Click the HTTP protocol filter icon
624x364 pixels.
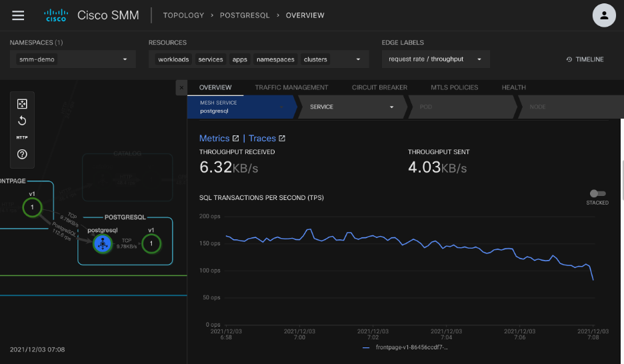(x=22, y=137)
